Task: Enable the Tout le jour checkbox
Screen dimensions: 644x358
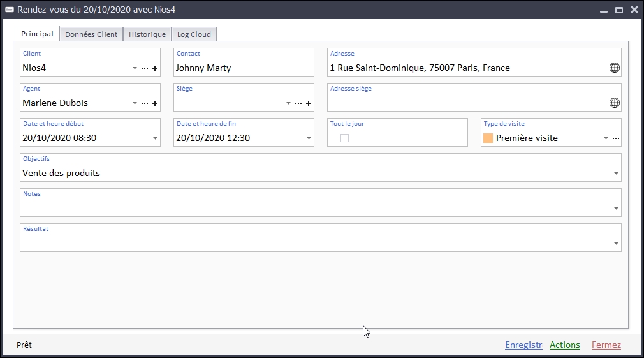Action: [x=344, y=138]
